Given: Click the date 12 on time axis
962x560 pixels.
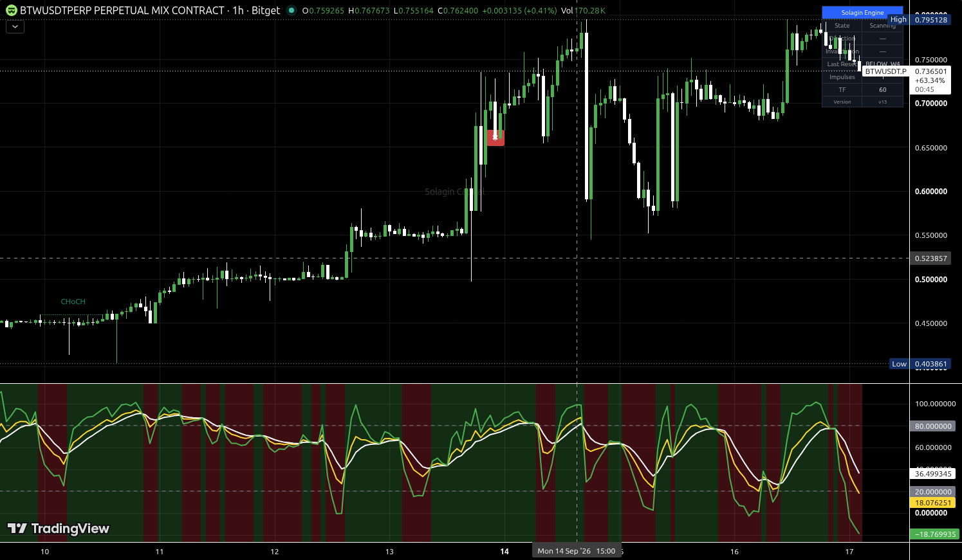Looking at the screenshot, I should [275, 552].
